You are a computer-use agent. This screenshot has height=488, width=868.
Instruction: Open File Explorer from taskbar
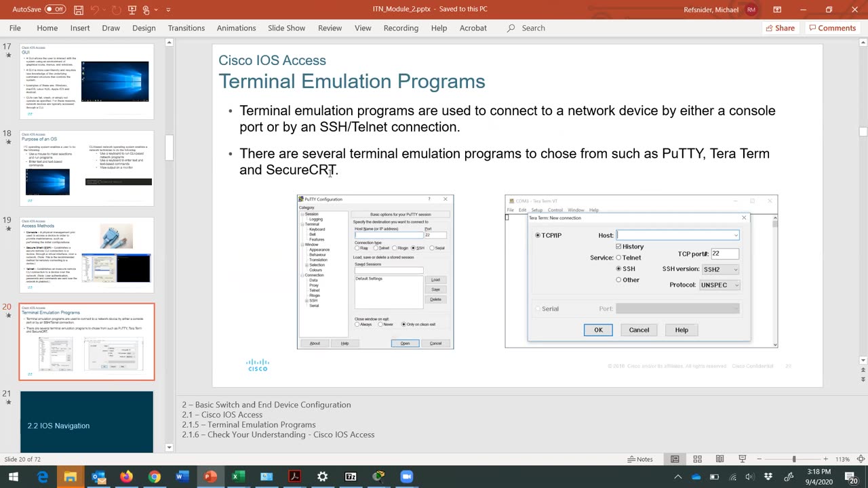pyautogui.click(x=71, y=476)
